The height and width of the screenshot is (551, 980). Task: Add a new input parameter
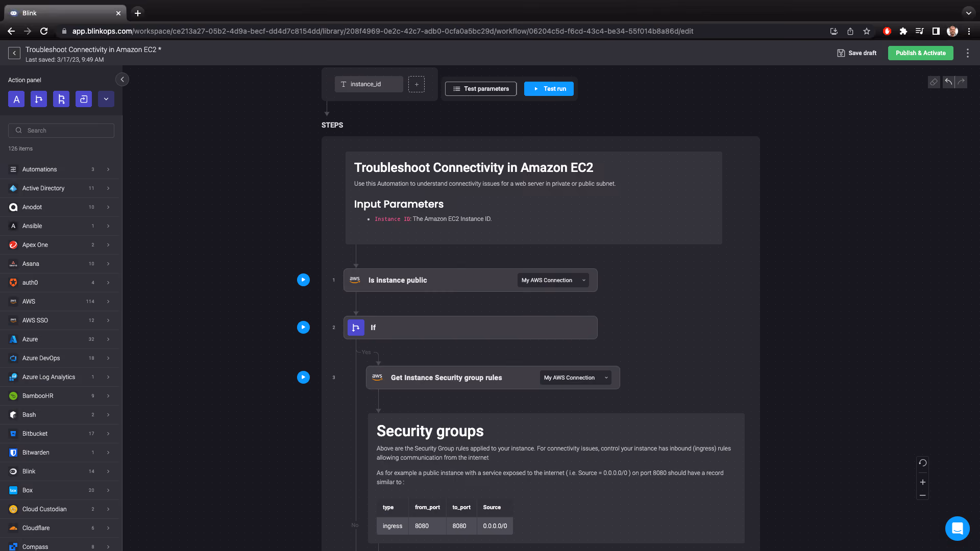(416, 84)
